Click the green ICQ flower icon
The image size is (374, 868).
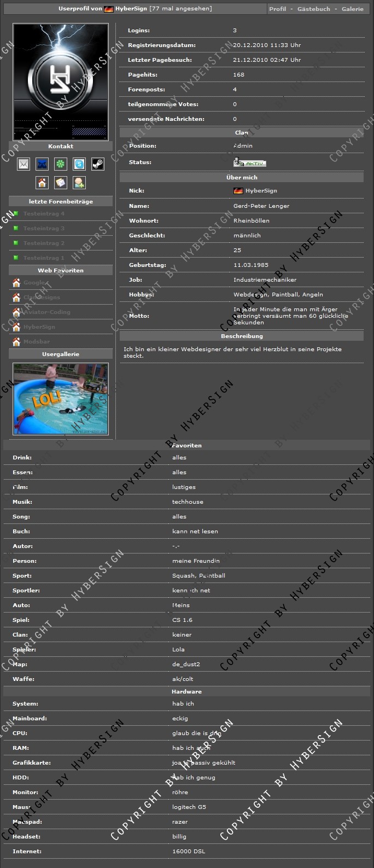(61, 164)
